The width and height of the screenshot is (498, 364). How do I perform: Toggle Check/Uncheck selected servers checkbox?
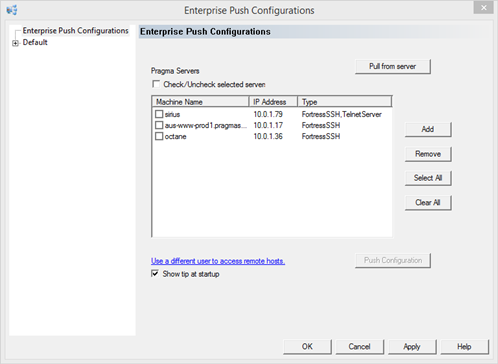tap(156, 84)
